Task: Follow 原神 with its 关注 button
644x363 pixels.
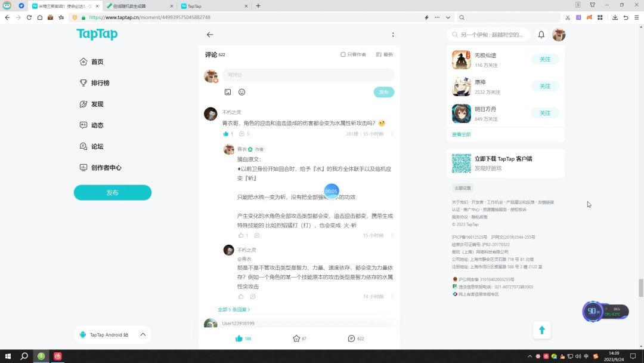Action: click(545, 86)
